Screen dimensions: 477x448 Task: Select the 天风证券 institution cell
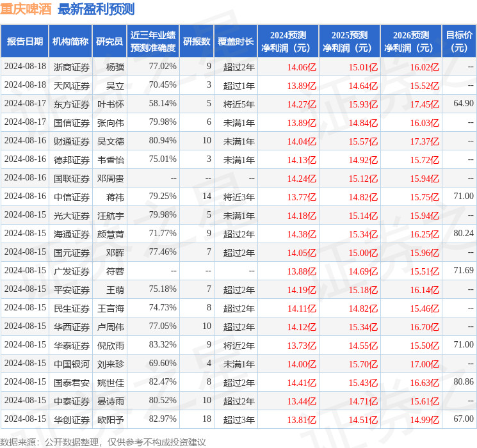pyautogui.click(x=72, y=86)
